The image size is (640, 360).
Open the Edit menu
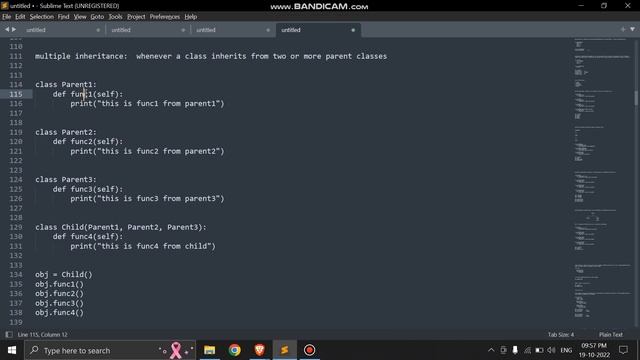tap(20, 17)
